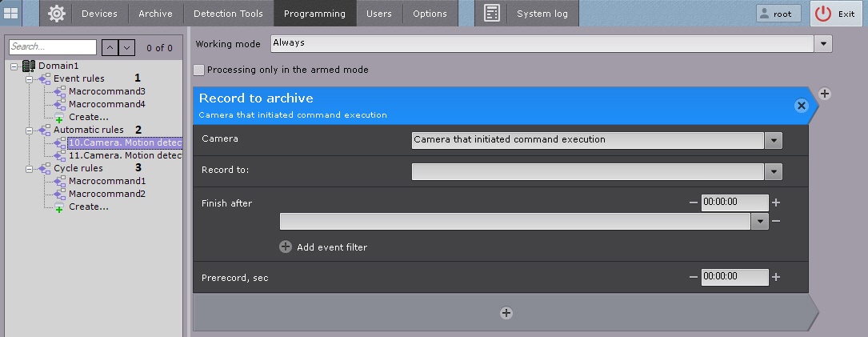868x337 pixels.
Task: Switch to the Detection Tools tab
Action: click(x=227, y=14)
